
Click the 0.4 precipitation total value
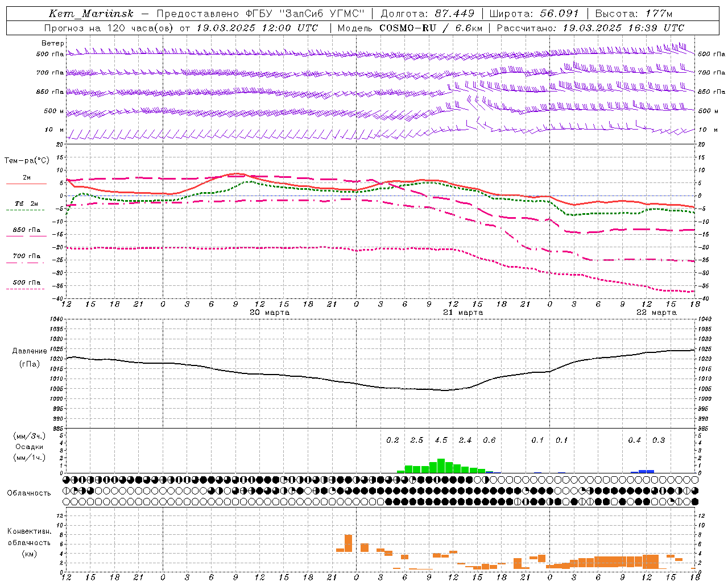[634, 440]
